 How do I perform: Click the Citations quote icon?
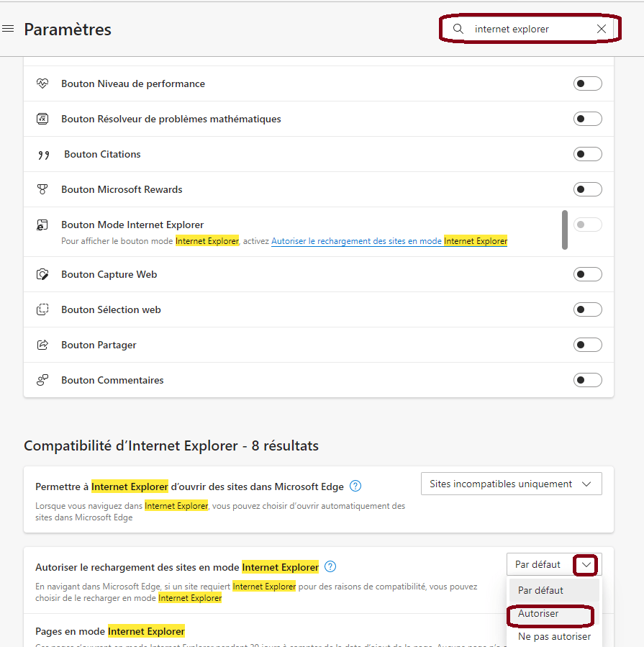43,155
